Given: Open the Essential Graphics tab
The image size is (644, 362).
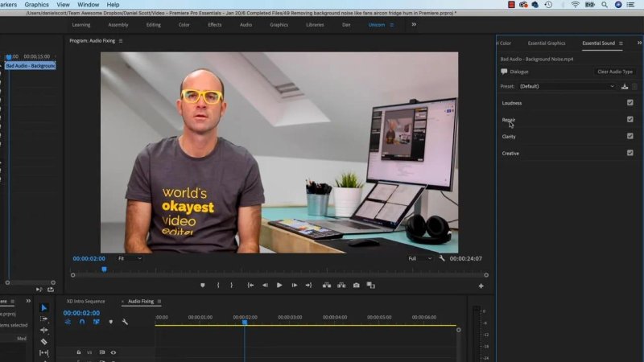Looking at the screenshot, I should (547, 43).
